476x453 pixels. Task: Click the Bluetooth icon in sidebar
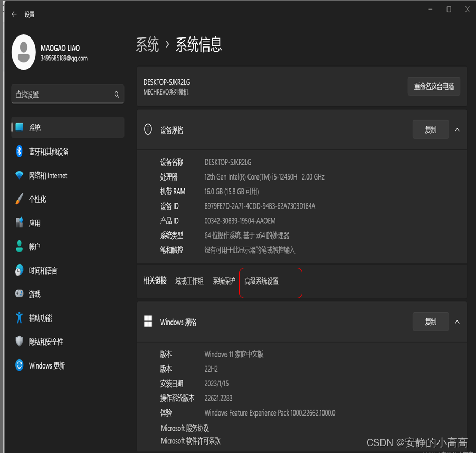point(20,151)
